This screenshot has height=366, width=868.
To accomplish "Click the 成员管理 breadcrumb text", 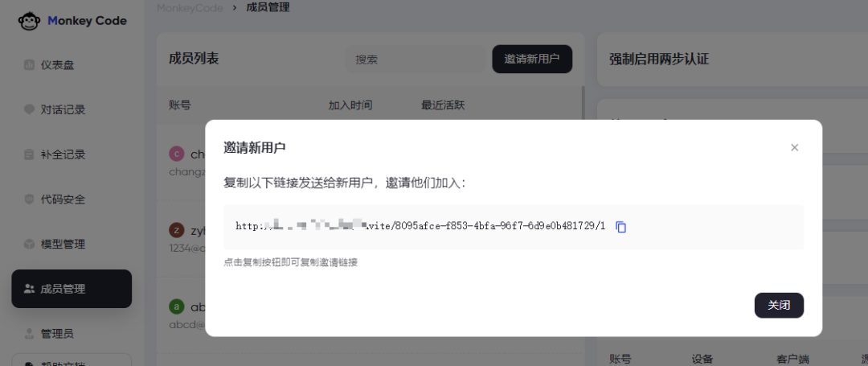I will (x=268, y=8).
